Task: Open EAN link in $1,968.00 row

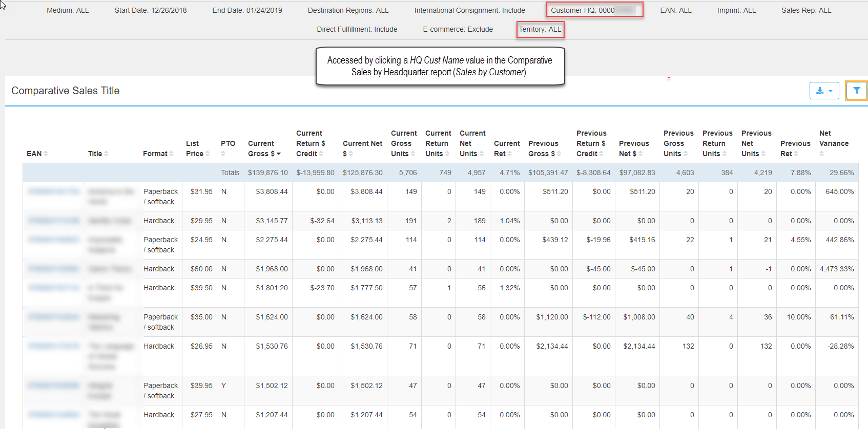Action: (x=54, y=269)
